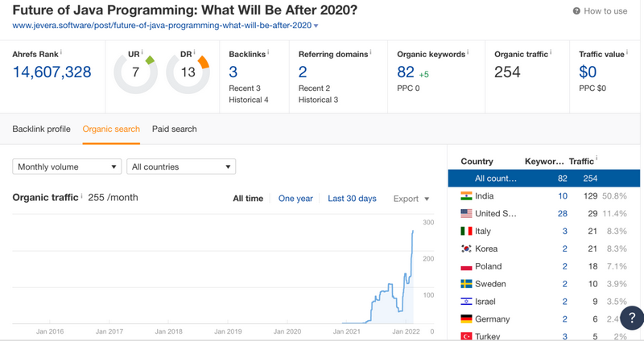The width and height of the screenshot is (644, 341).
Task: Click the India flag icon
Action: click(466, 195)
